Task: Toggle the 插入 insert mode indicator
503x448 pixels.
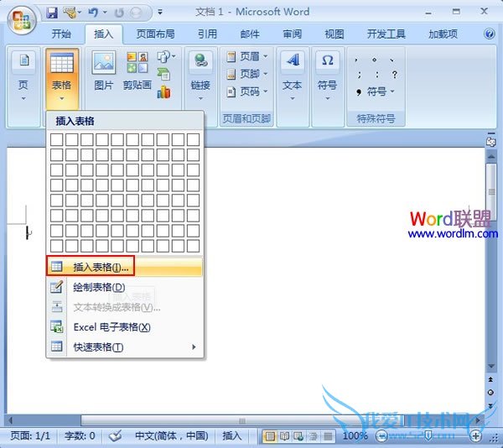Action: [232, 435]
